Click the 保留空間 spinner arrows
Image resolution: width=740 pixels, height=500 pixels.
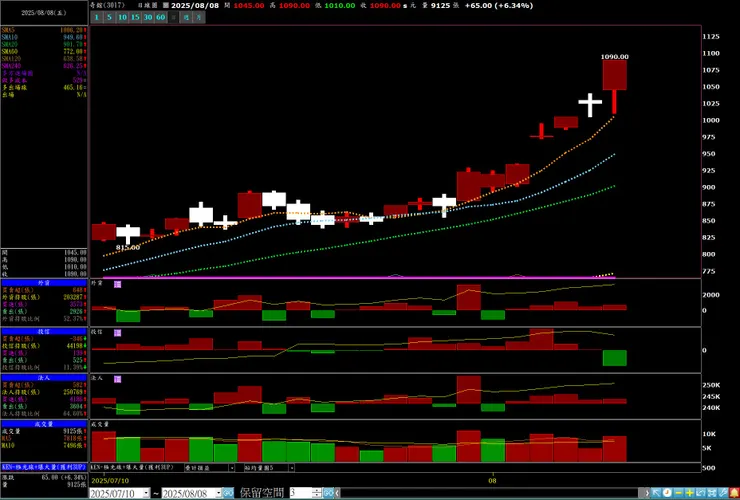[x=317, y=493]
